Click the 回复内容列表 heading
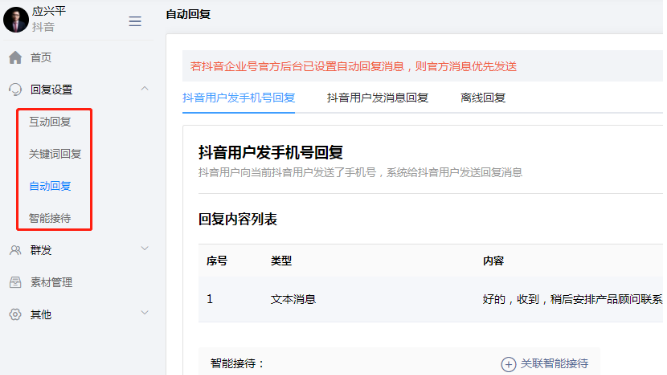 point(238,219)
